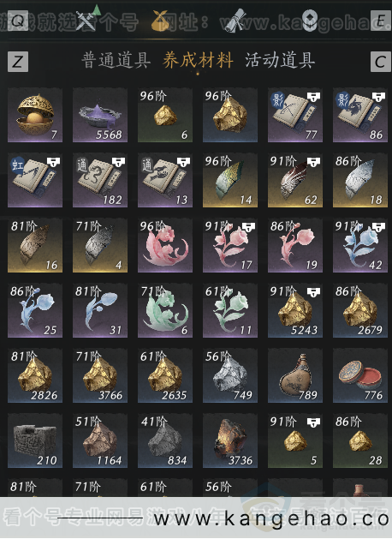Viewport: 392px width, 539px height.
Task: Select the 虹 skill book item
Action: (35, 180)
